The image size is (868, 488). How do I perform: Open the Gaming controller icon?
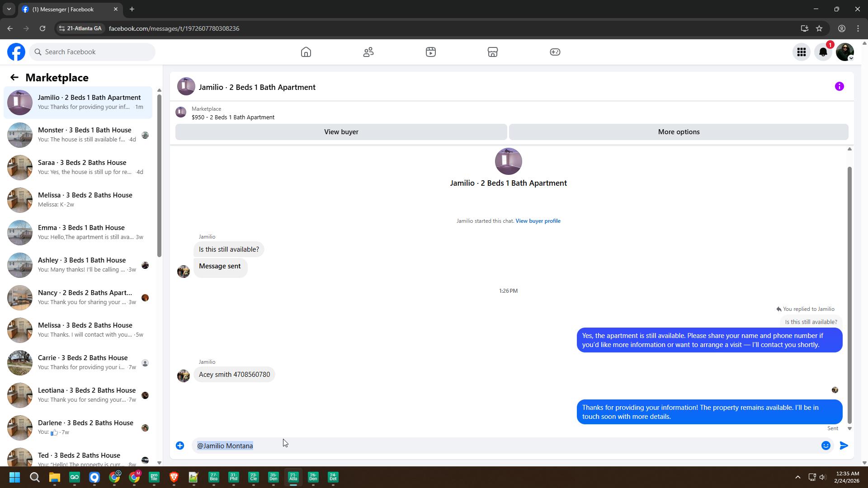click(x=555, y=52)
